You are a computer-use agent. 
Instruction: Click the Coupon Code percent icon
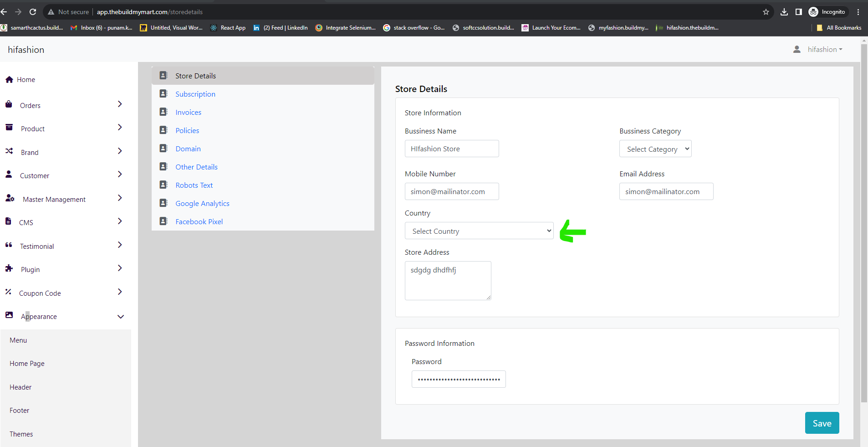[x=8, y=292]
